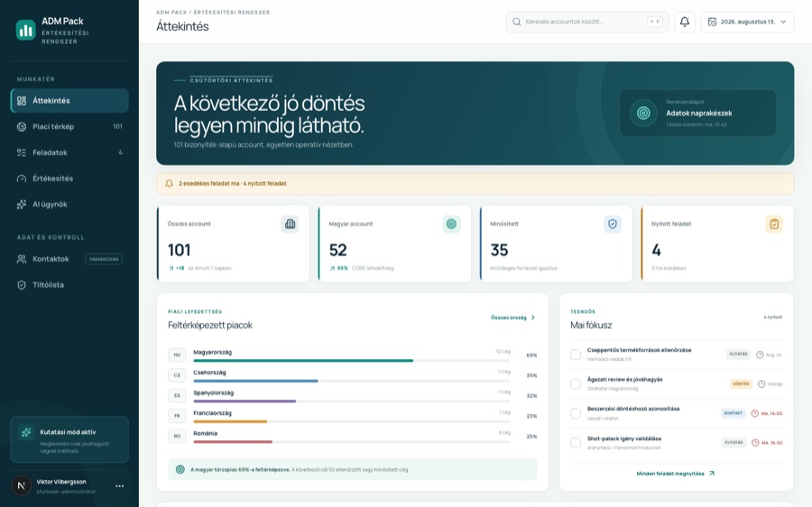Image resolution: width=812 pixels, height=507 pixels.
Task: Click the HU country badge
Action: pos(177,355)
